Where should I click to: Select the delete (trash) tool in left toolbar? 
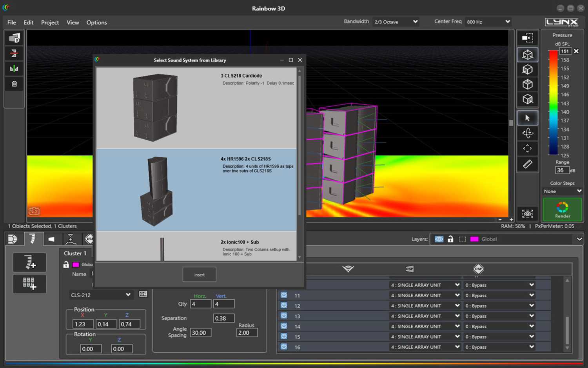tap(14, 84)
